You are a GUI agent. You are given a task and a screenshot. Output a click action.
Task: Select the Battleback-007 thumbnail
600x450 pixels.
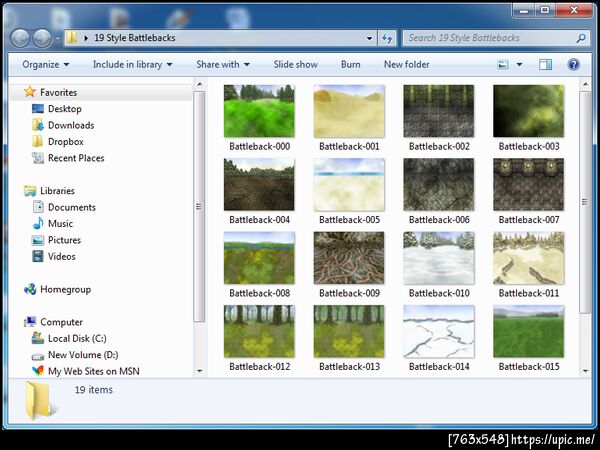click(x=528, y=184)
